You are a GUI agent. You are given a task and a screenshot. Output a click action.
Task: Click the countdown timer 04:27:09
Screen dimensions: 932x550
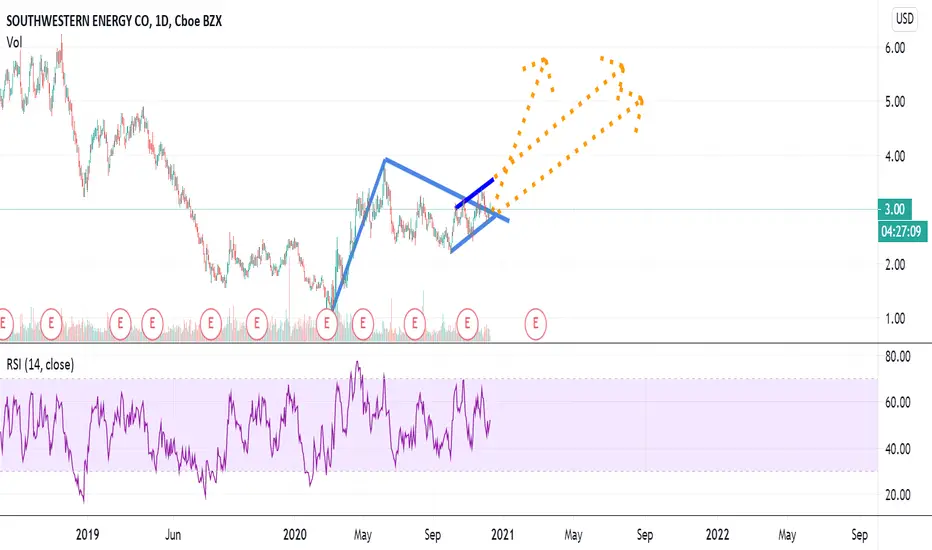pyautogui.click(x=901, y=231)
